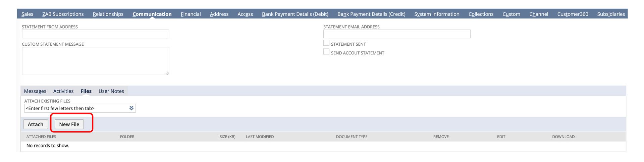Type in the Attach Existing Files field
The width and height of the screenshot is (644, 162).
tap(75, 108)
